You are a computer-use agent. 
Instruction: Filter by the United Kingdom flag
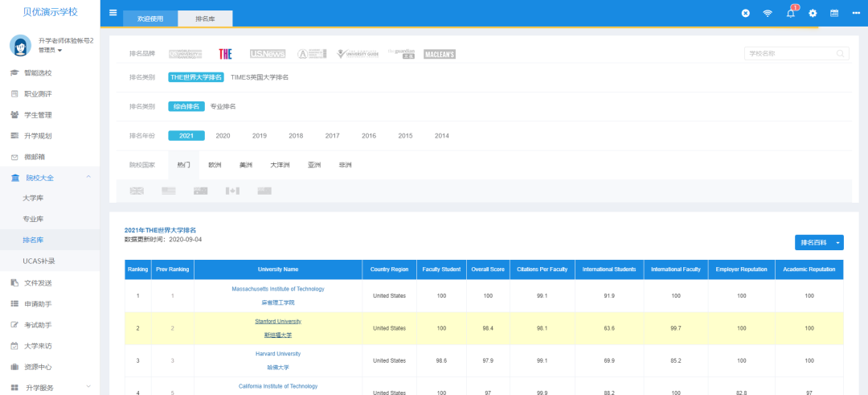[x=137, y=191]
